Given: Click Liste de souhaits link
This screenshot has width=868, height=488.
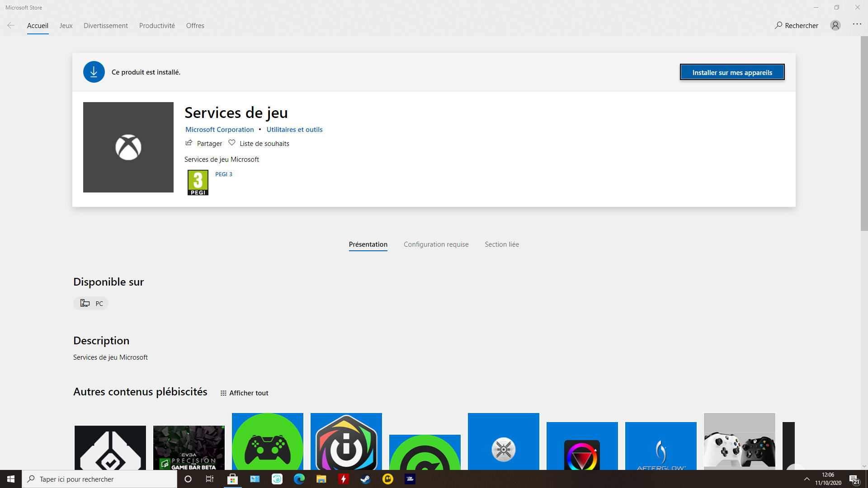Looking at the screenshot, I should [x=264, y=144].
